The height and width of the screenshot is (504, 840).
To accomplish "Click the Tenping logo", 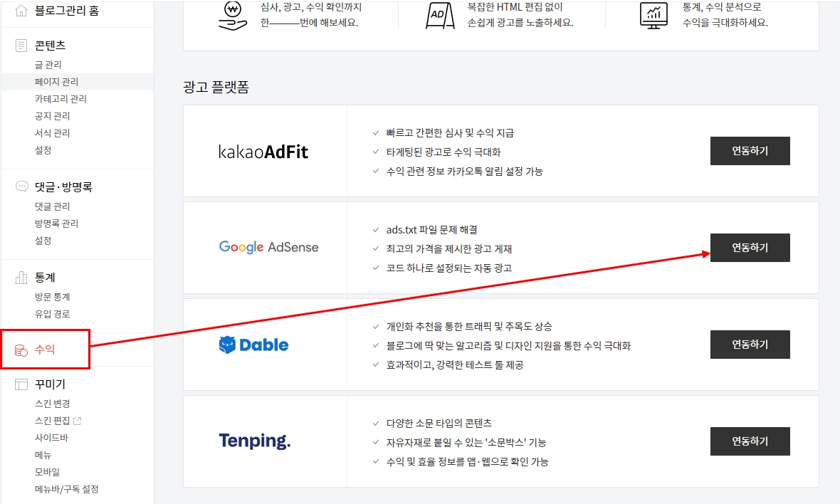I will point(254,441).
